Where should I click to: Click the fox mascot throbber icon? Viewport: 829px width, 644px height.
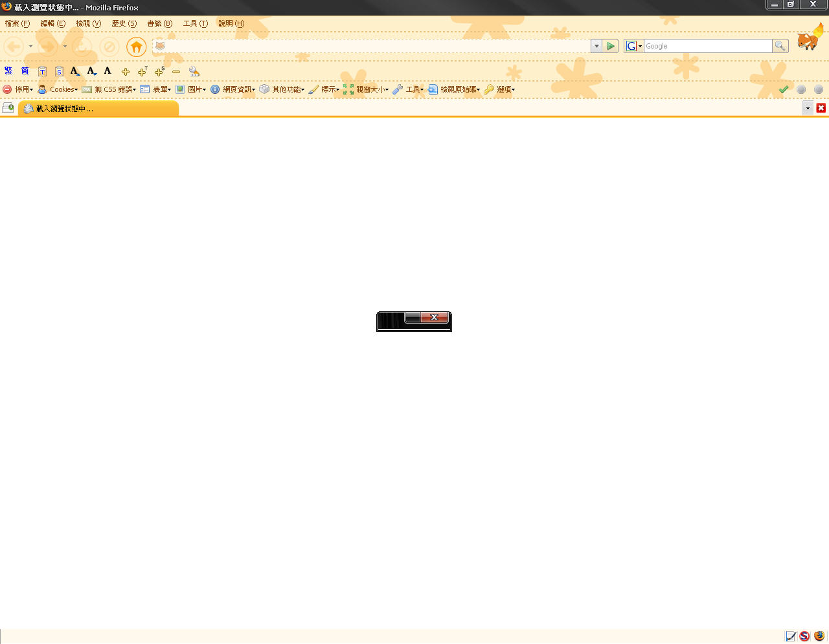pyautogui.click(x=810, y=38)
